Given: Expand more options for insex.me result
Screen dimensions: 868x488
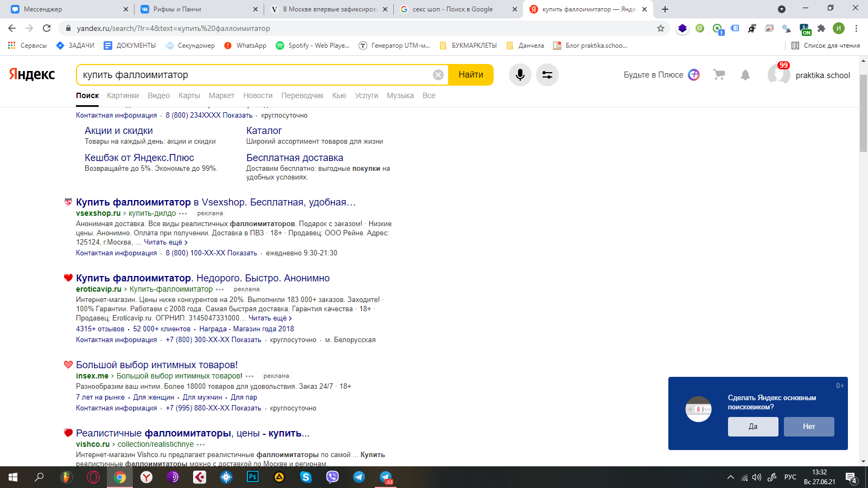Looking at the screenshot, I should [250, 376].
